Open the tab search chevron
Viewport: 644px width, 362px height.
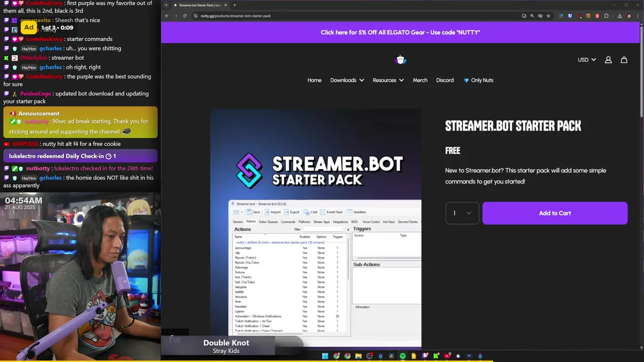[x=167, y=5]
